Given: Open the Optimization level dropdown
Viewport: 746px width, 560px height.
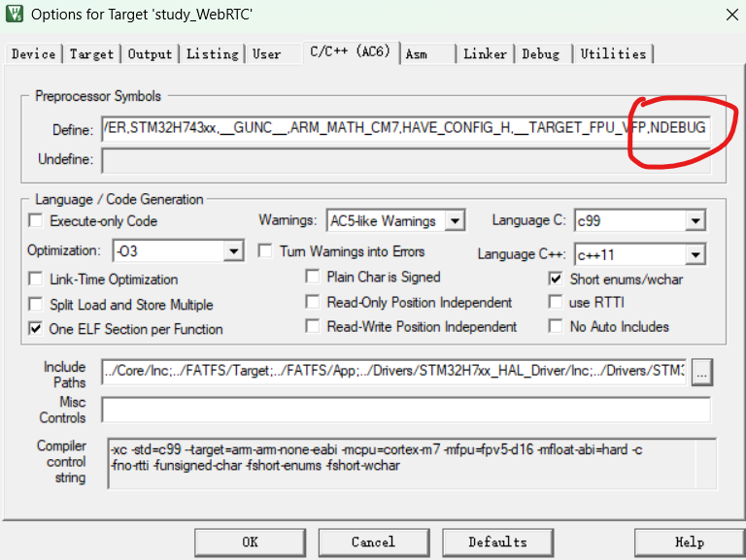Looking at the screenshot, I should pyautogui.click(x=179, y=250).
